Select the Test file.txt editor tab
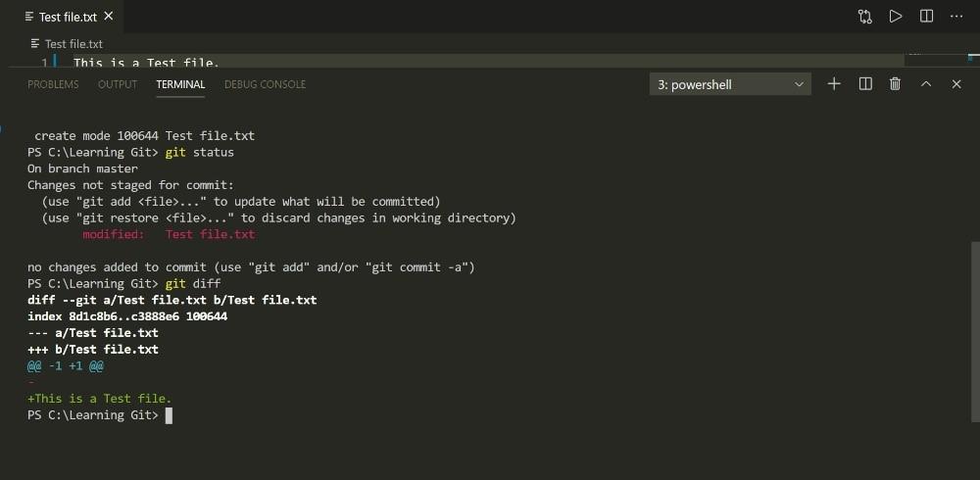This screenshot has height=480, width=980. click(69, 17)
